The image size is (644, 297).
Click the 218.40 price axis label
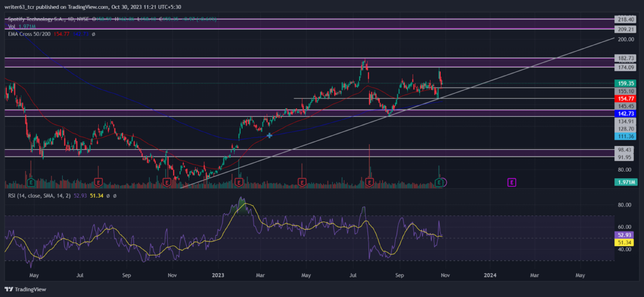(x=626, y=20)
